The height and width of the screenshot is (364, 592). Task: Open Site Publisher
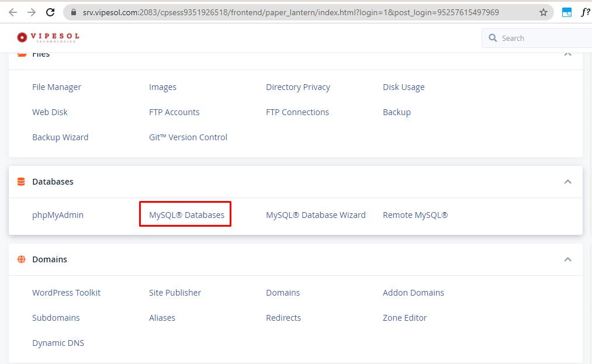pyautogui.click(x=175, y=293)
